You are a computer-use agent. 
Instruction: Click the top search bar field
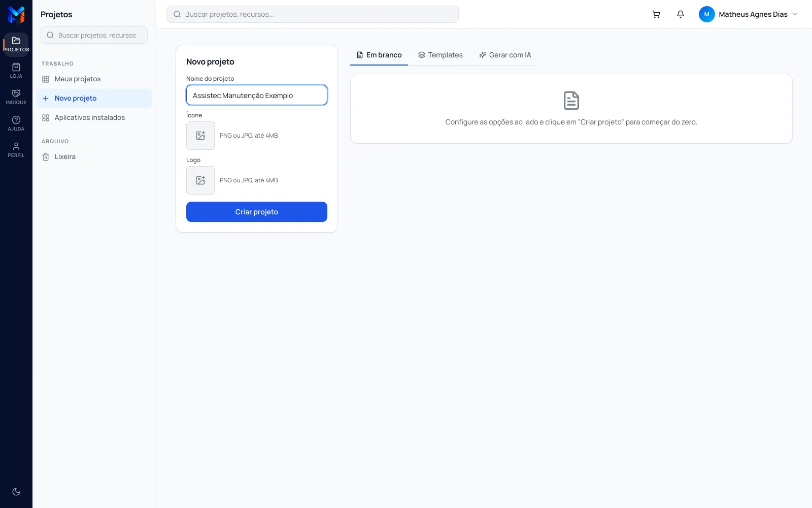click(x=313, y=14)
